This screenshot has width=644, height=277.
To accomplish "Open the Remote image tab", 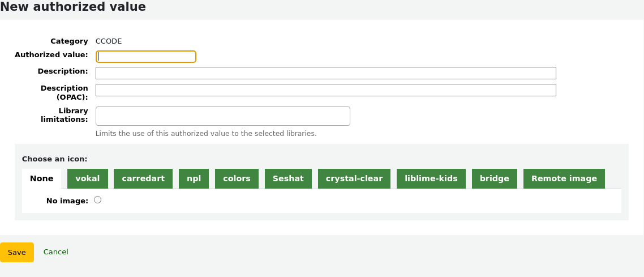I will coord(564,178).
